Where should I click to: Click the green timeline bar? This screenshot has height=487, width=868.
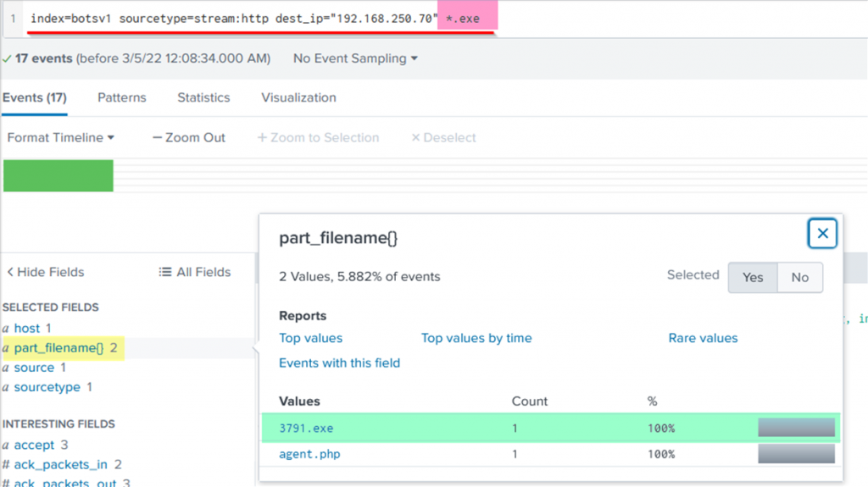58,175
